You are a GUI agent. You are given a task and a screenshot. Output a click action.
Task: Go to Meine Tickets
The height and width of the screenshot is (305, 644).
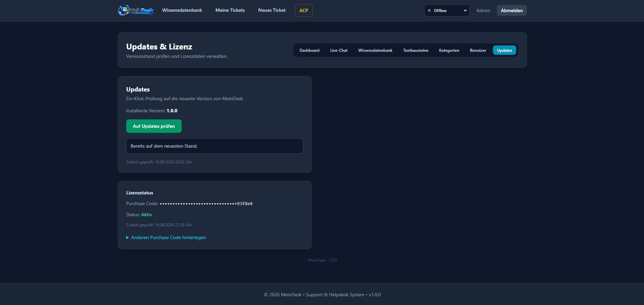click(x=230, y=10)
